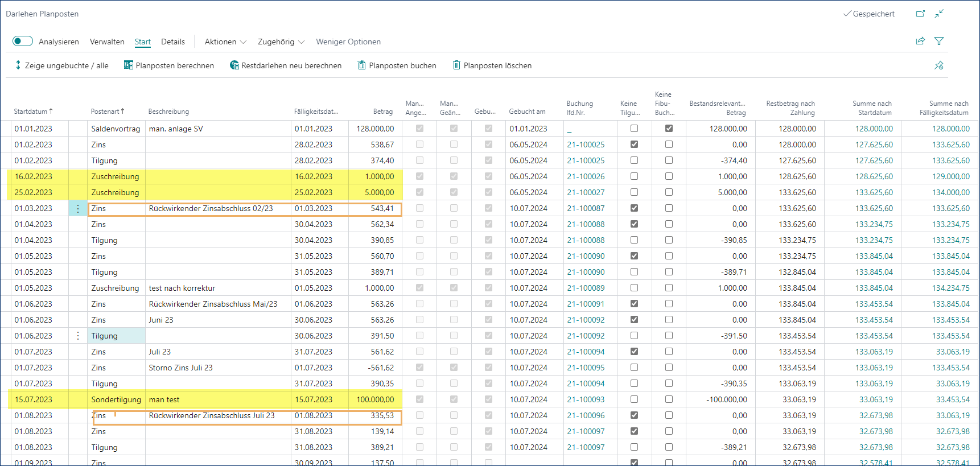The image size is (980, 466).
Task: Open booking number link 21-100026
Action: (x=586, y=176)
